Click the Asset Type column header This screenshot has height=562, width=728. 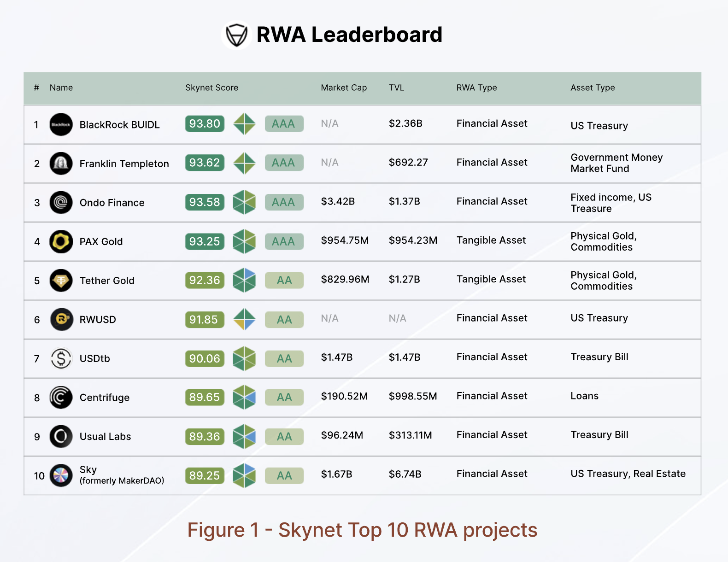coord(593,88)
